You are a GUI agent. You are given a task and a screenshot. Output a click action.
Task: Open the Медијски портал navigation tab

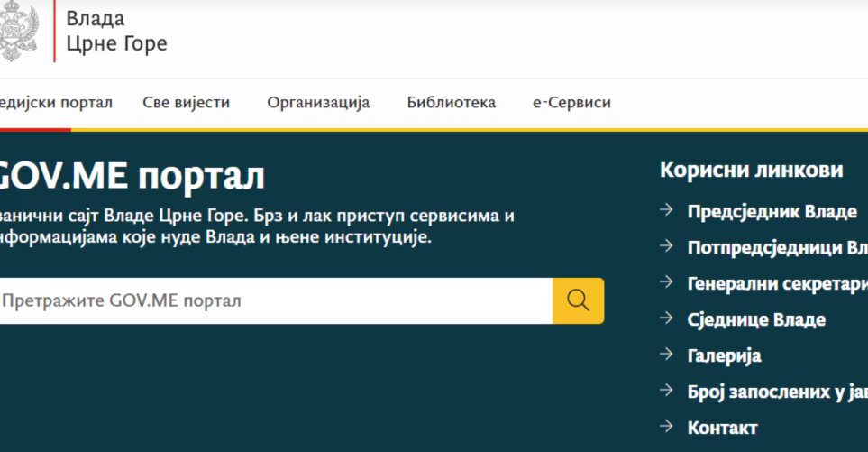[56, 103]
